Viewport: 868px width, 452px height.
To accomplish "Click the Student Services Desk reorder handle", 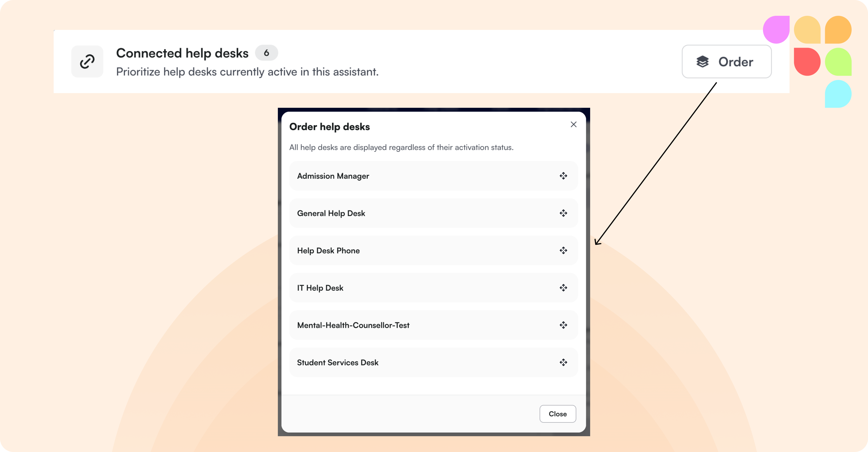I will pyautogui.click(x=563, y=362).
